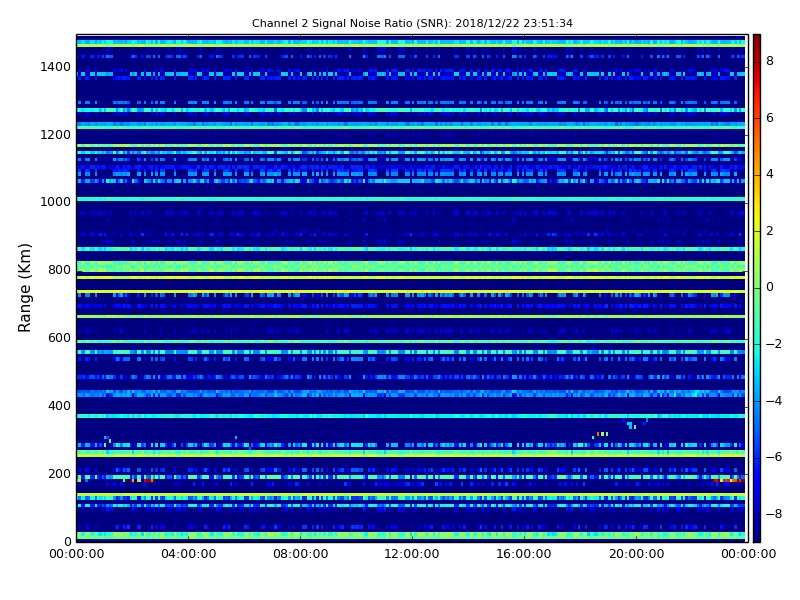Image resolution: width=800 pixels, height=600 pixels.
Task: Click the 1200 range axis tick label
Action: [x=55, y=135]
